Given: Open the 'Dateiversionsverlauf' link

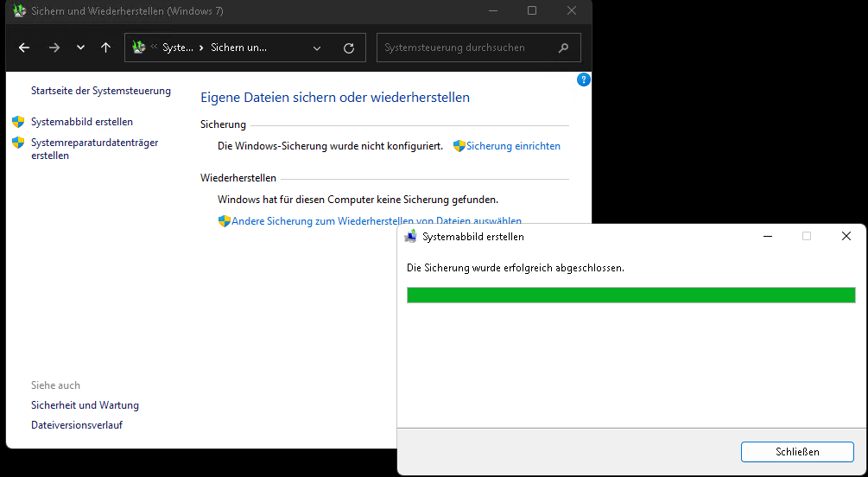Looking at the screenshot, I should pos(76,425).
